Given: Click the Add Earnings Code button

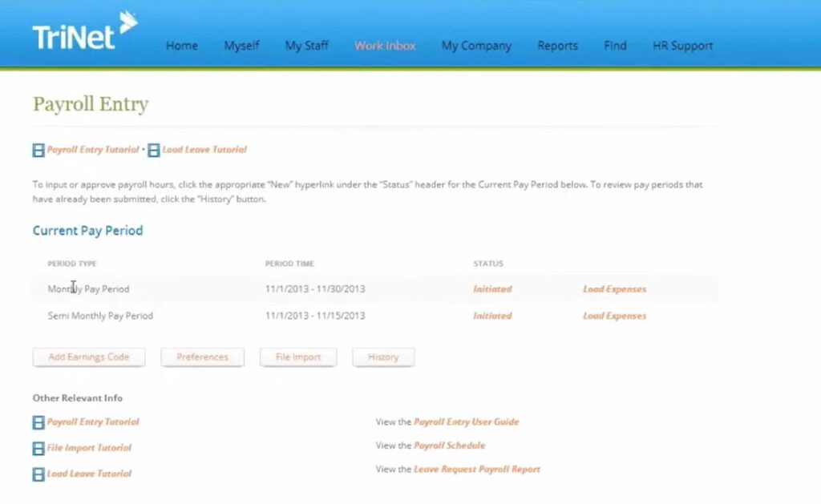Looking at the screenshot, I should coord(88,357).
